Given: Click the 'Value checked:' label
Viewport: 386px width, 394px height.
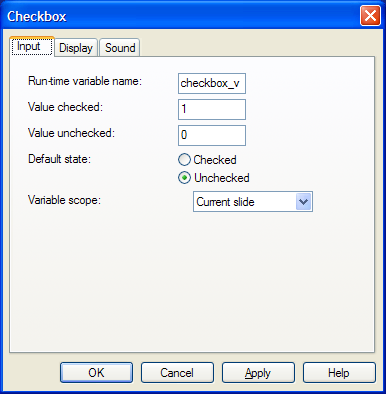Looking at the screenshot, I should pyautogui.click(x=65, y=107).
